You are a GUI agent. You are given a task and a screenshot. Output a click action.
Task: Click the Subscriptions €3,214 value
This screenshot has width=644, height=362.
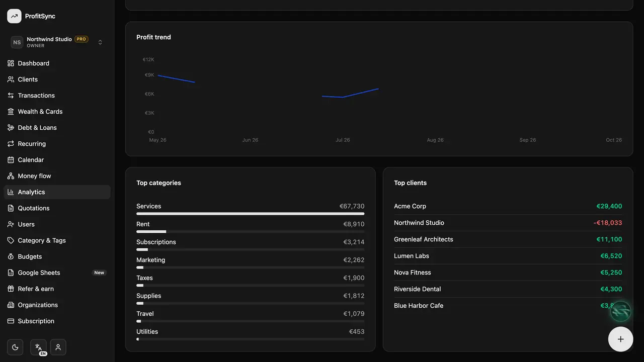tap(354, 242)
